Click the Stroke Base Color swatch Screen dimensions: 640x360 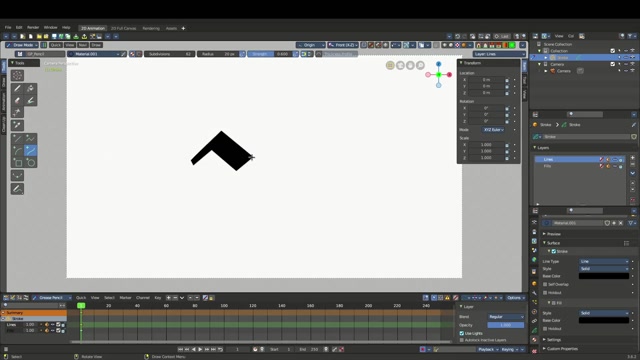coord(604,276)
